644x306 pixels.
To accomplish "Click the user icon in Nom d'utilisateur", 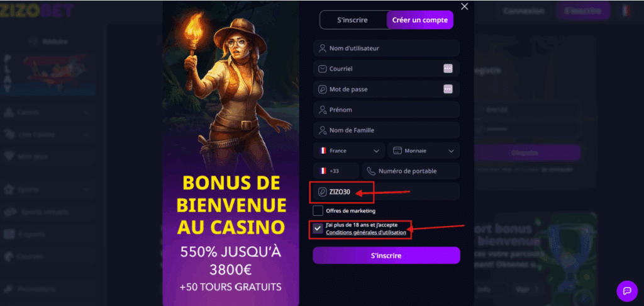I will point(323,48).
